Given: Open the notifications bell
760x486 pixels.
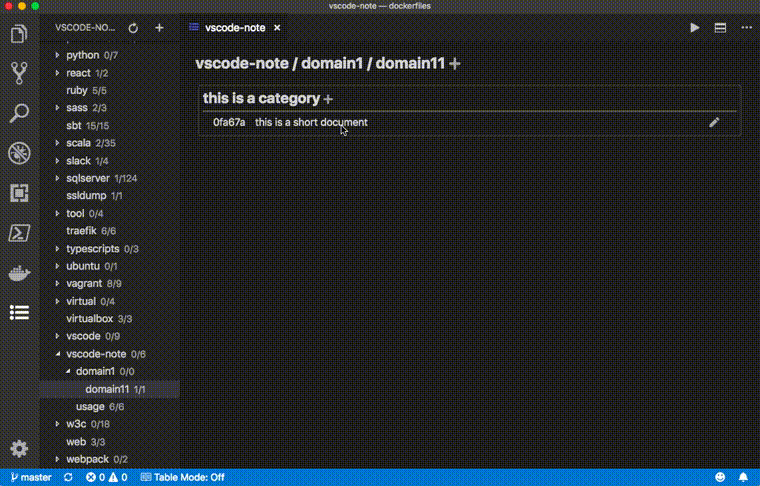Looking at the screenshot, I should (743, 477).
